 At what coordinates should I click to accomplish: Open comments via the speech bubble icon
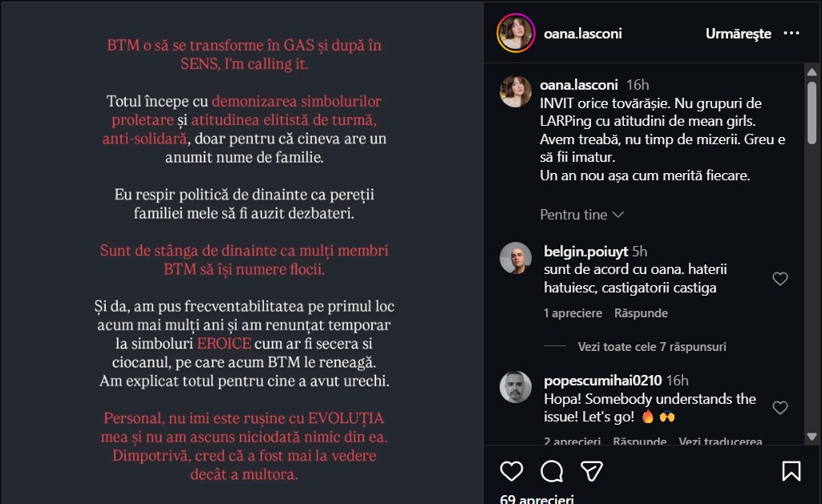point(552,470)
